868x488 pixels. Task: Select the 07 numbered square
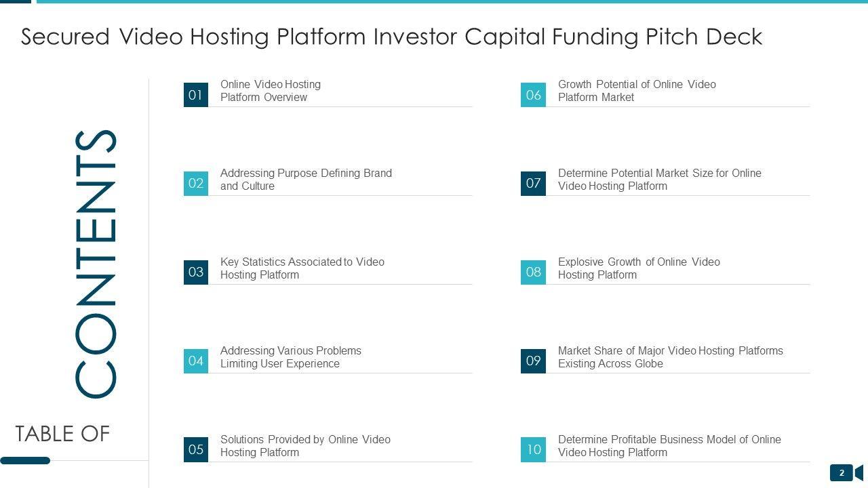[x=533, y=183]
